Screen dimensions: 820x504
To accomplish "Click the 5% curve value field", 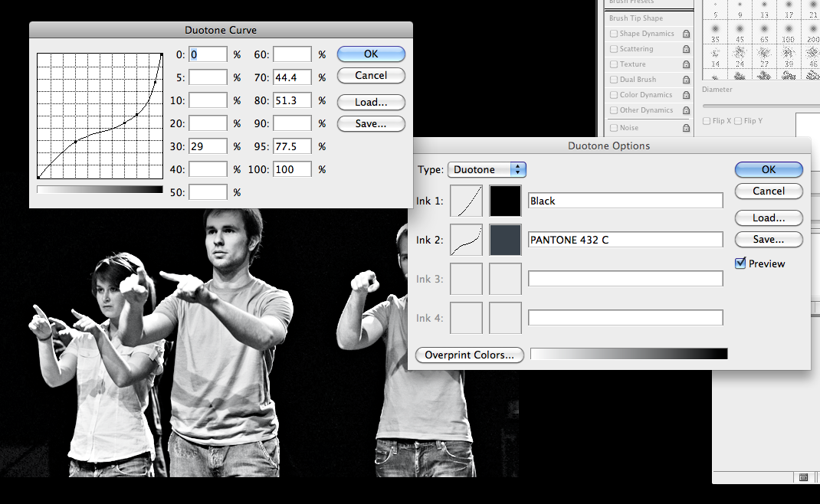I will (208, 77).
